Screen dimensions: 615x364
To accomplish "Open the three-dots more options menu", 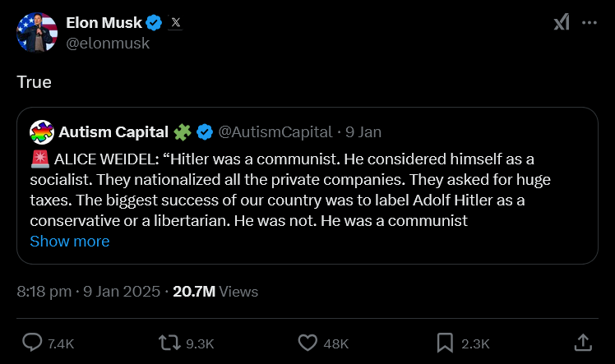I will click(x=590, y=24).
